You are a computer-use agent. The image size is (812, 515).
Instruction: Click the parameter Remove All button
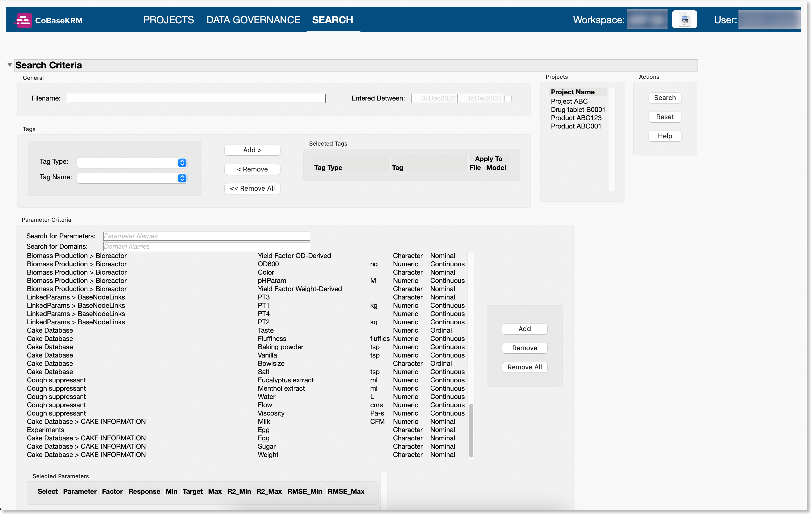point(524,367)
